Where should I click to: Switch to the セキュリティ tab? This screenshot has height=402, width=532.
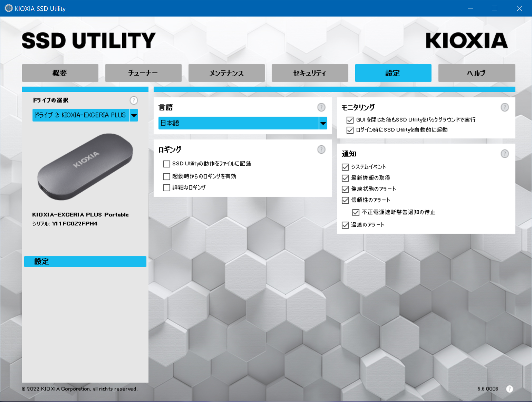[x=310, y=73]
